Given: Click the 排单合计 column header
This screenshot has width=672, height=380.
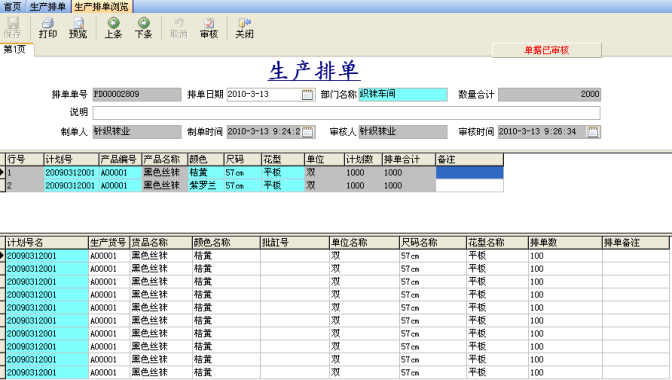Looking at the screenshot, I should (x=408, y=159).
